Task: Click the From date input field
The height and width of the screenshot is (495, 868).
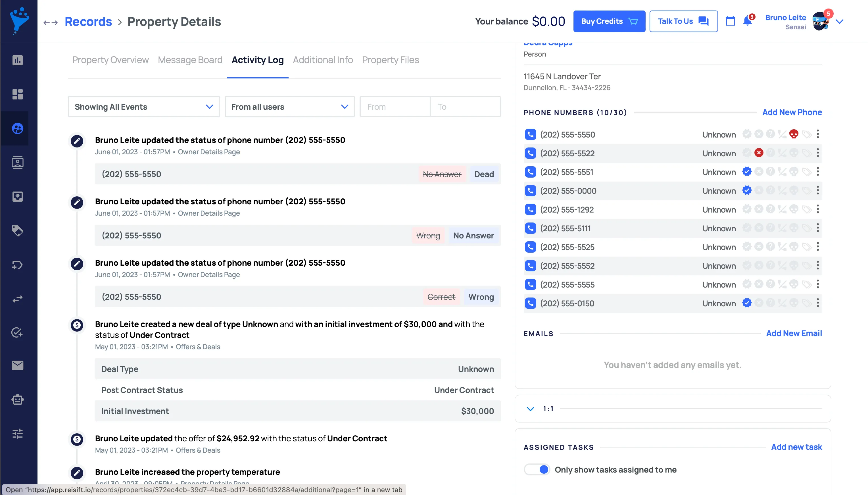Action: click(395, 107)
